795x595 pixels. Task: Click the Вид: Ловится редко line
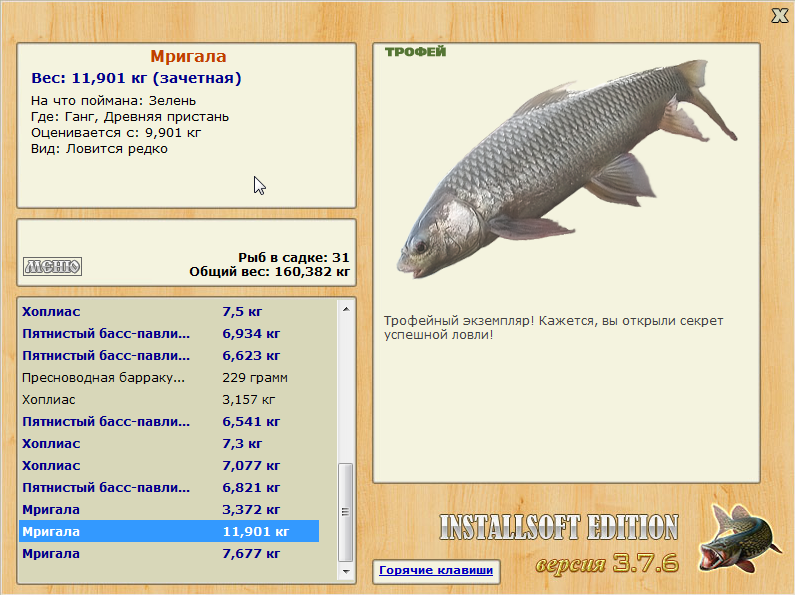point(99,149)
